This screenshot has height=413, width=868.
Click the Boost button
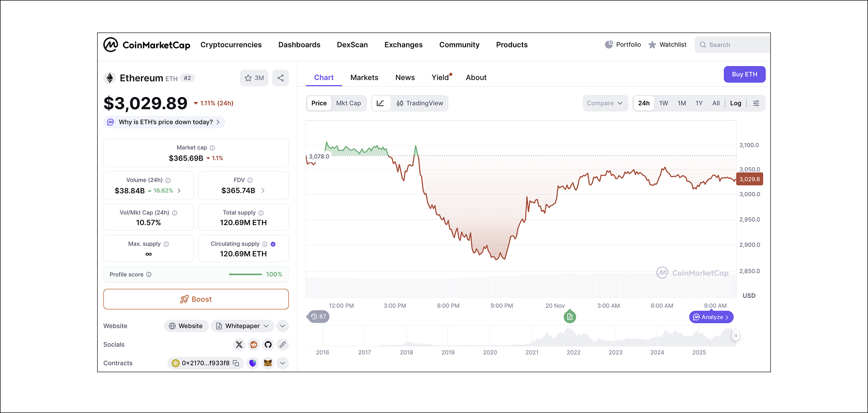[x=196, y=299]
